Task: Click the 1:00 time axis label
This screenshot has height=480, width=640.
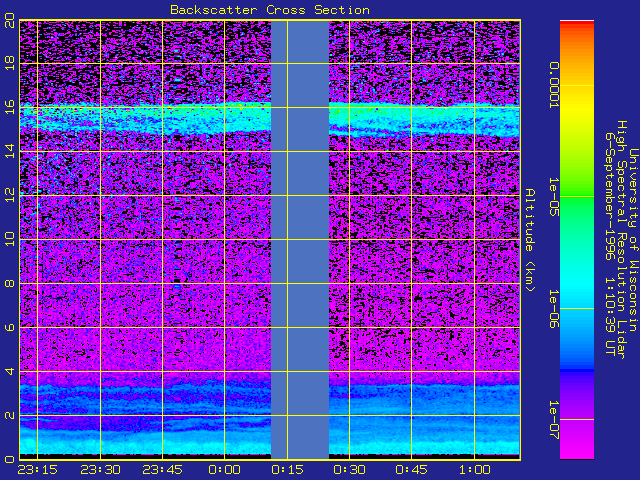Action: tap(474, 470)
